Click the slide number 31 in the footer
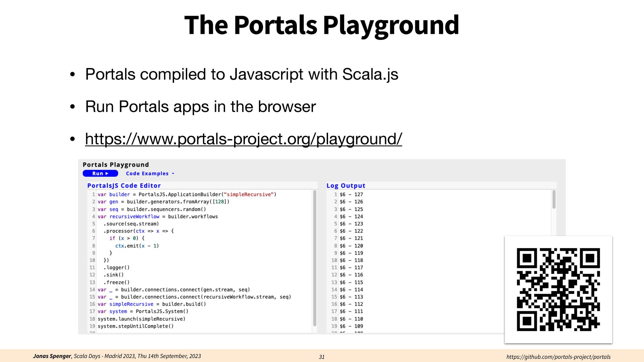The image size is (644, 362). (322, 357)
